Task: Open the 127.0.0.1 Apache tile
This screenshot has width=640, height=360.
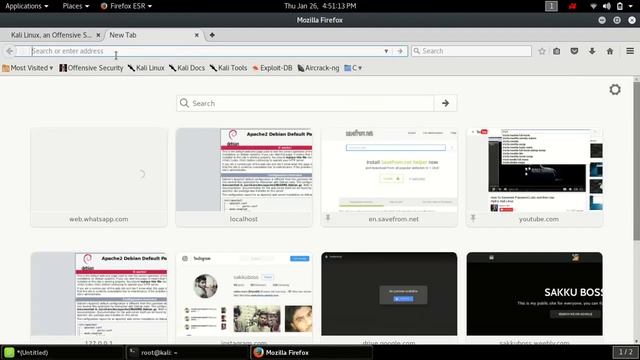Action: 99,298
